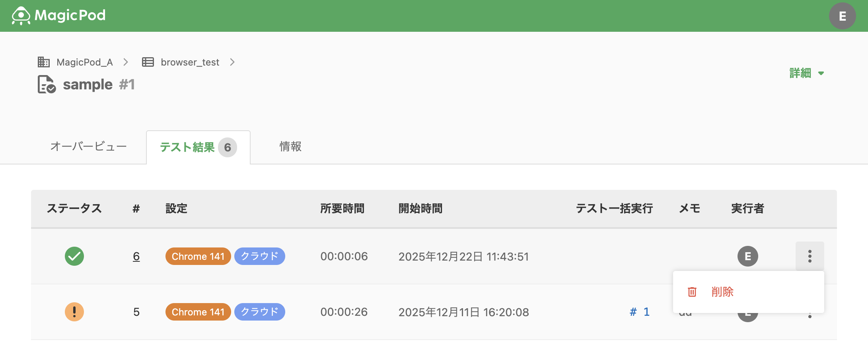Switch to the オーバービュー tab

pos(88,147)
